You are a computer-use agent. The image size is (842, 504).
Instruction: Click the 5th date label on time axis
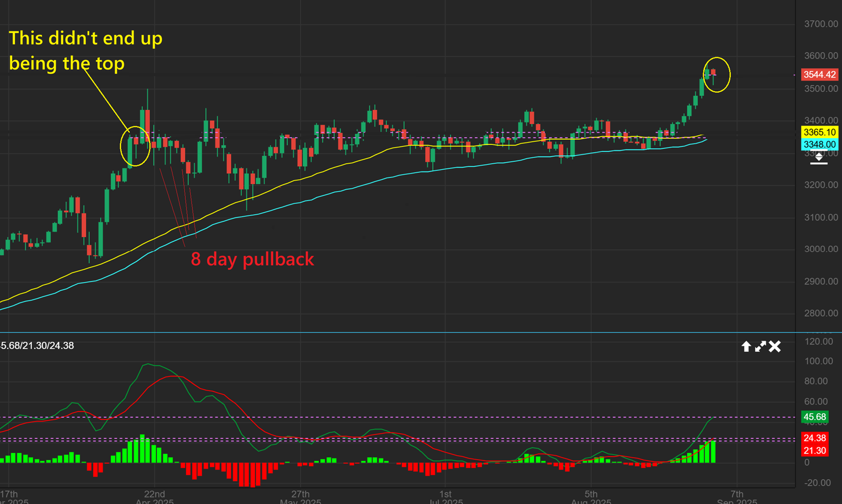(591, 494)
